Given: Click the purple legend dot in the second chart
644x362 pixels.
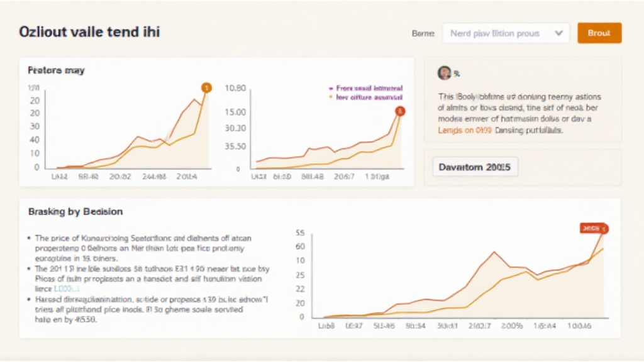Looking at the screenshot, I should [331, 89].
